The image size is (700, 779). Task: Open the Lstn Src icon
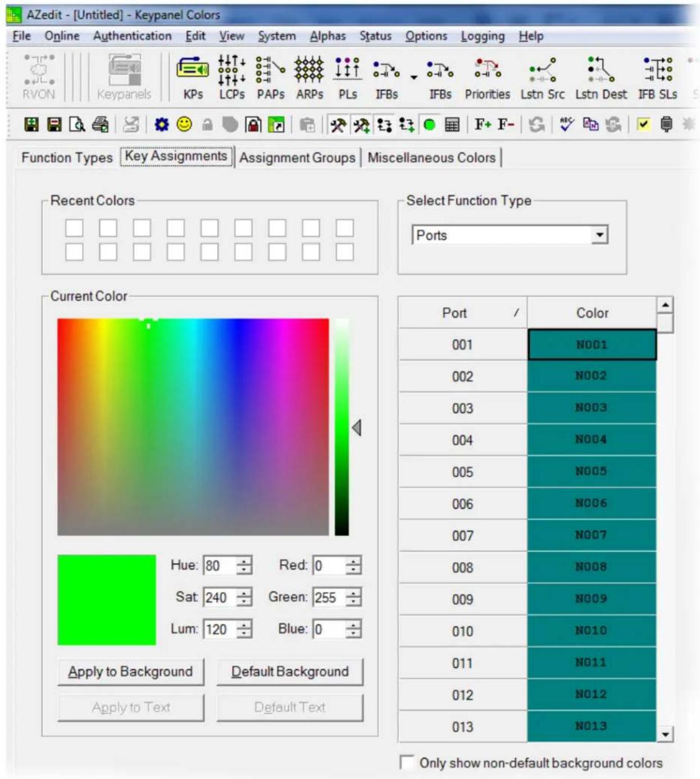(542, 78)
